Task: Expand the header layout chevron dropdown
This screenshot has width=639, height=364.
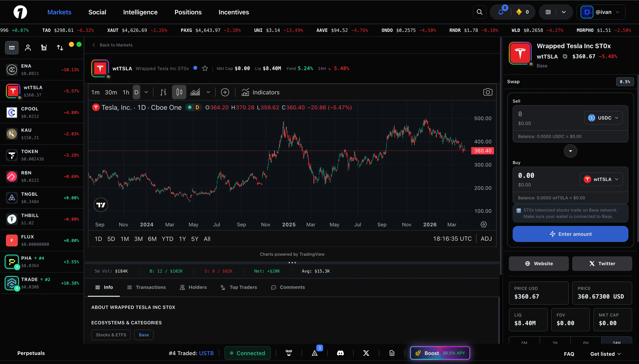Action: coord(564,12)
